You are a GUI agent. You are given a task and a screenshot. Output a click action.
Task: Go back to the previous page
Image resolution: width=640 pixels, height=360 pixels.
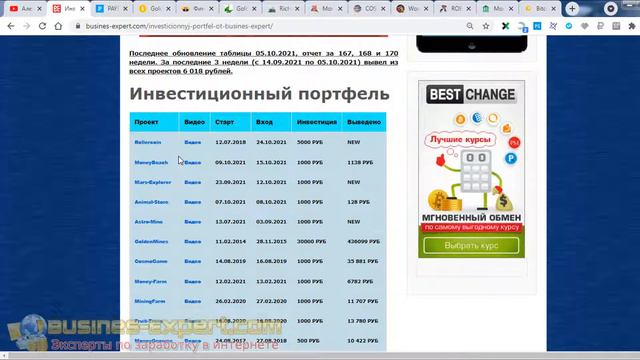point(11,26)
